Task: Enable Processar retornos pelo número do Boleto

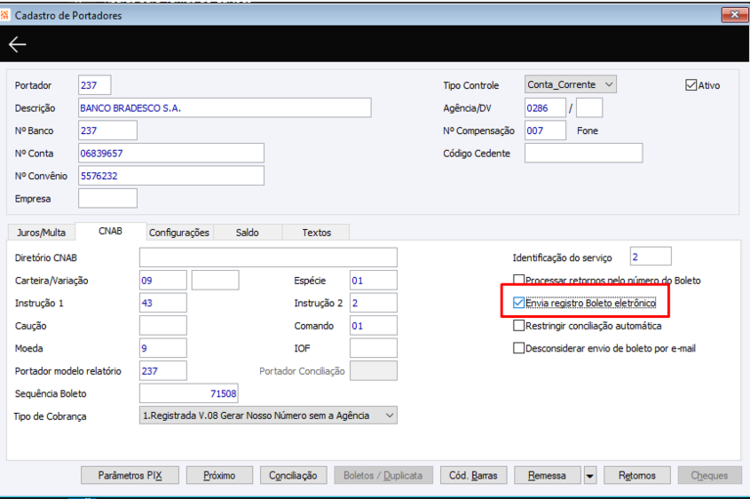Action: pos(518,280)
